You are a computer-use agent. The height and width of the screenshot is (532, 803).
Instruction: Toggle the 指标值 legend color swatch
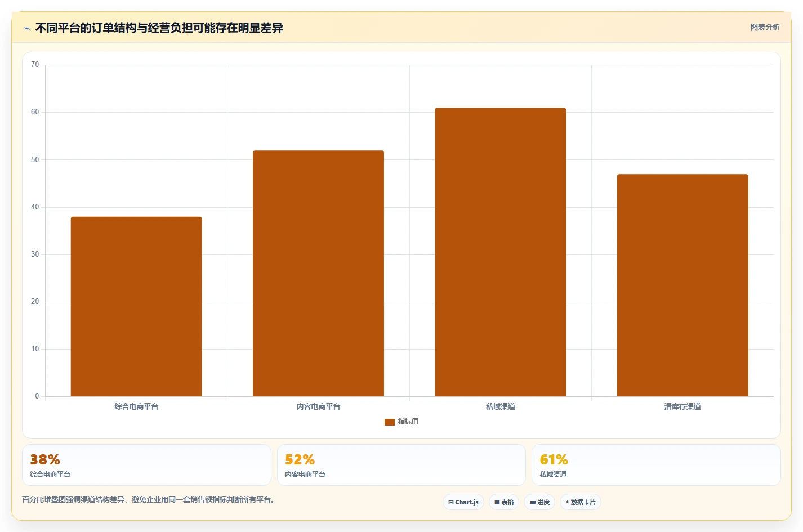tap(389, 422)
